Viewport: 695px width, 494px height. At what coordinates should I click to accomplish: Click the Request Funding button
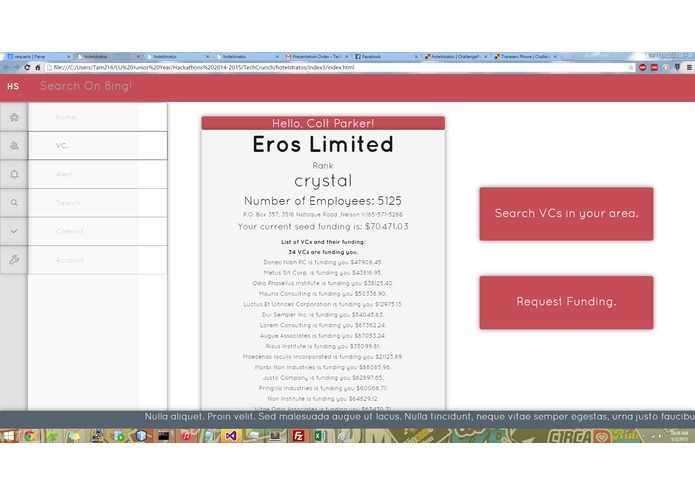[x=566, y=302]
